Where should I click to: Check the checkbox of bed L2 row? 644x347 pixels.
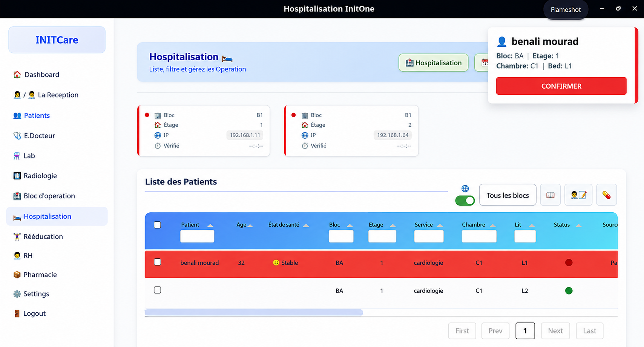click(158, 290)
